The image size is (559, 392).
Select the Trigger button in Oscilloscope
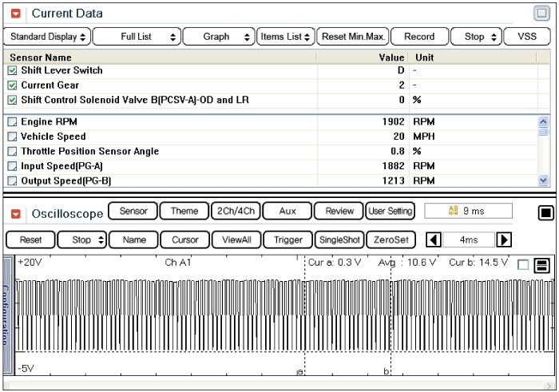pyautogui.click(x=288, y=240)
